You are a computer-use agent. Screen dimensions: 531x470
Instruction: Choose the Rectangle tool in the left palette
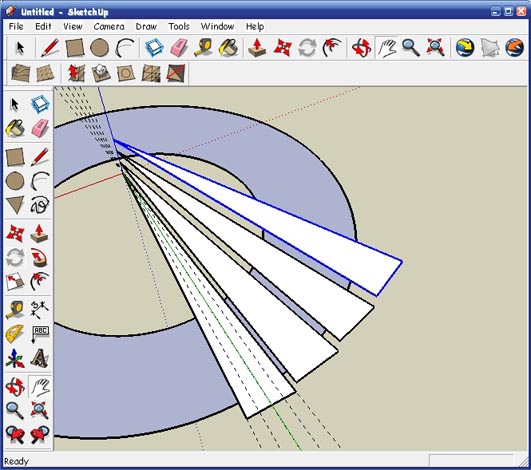point(15,157)
